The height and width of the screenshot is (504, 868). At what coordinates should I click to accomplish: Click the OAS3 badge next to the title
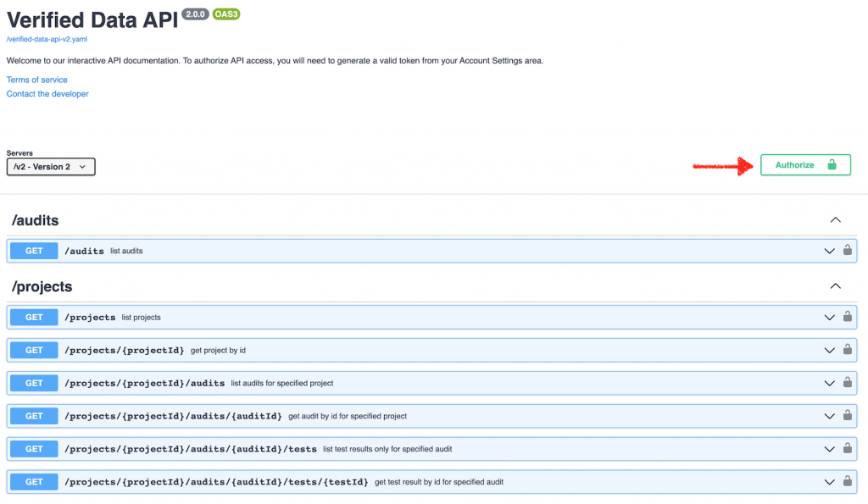tap(225, 14)
